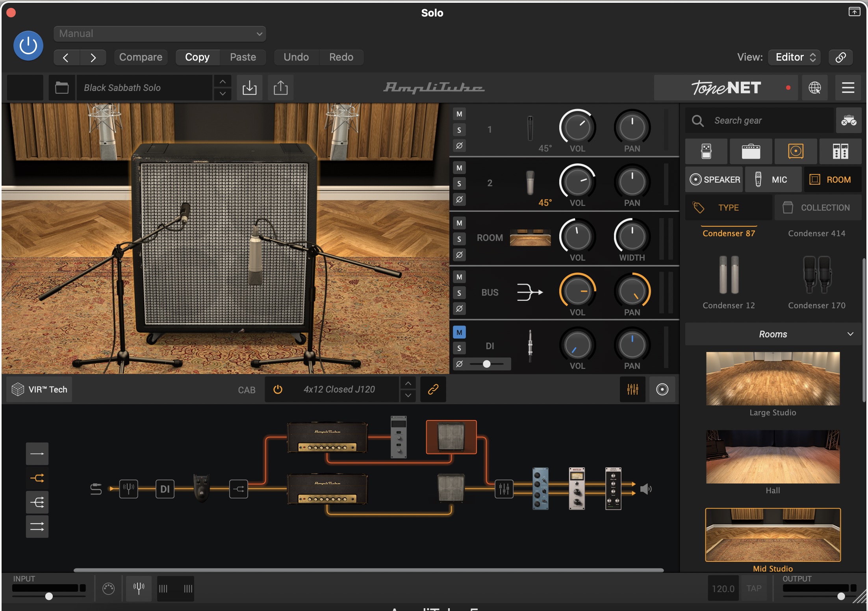
Task: Switch to the SPEAKER tab
Action: (714, 180)
